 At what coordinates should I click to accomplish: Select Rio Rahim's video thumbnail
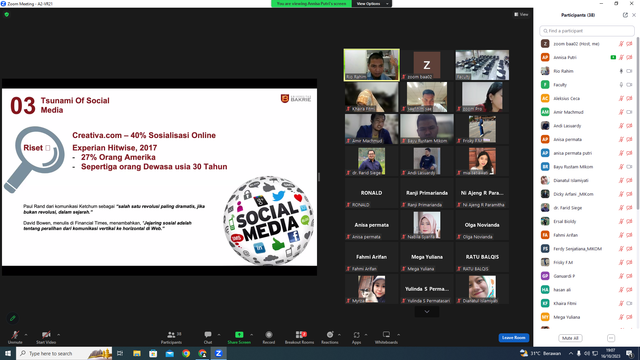(x=371, y=65)
